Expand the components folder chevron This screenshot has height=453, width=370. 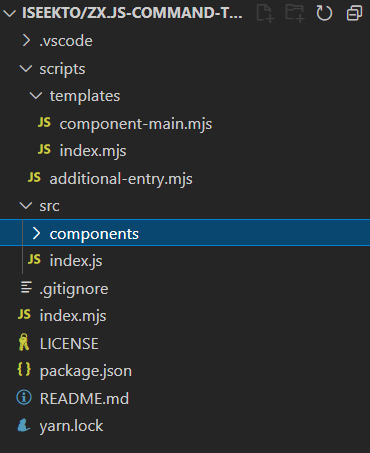click(36, 233)
